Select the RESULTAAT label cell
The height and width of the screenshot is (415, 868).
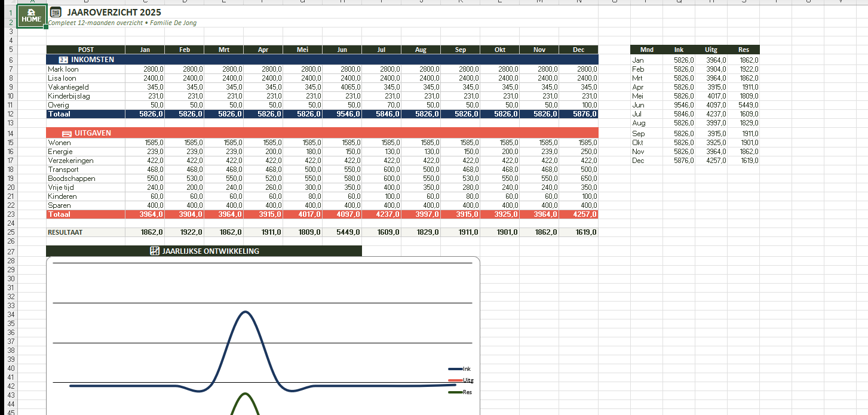click(x=65, y=232)
